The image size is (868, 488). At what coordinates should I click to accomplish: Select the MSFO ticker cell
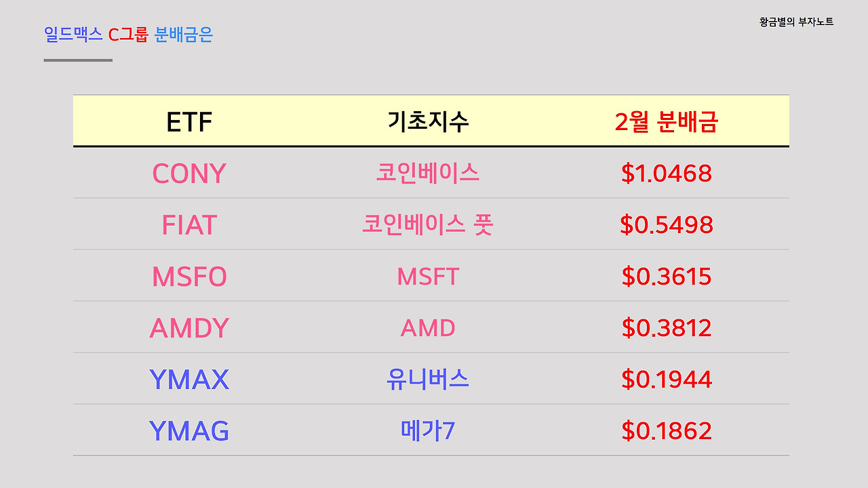click(x=189, y=277)
